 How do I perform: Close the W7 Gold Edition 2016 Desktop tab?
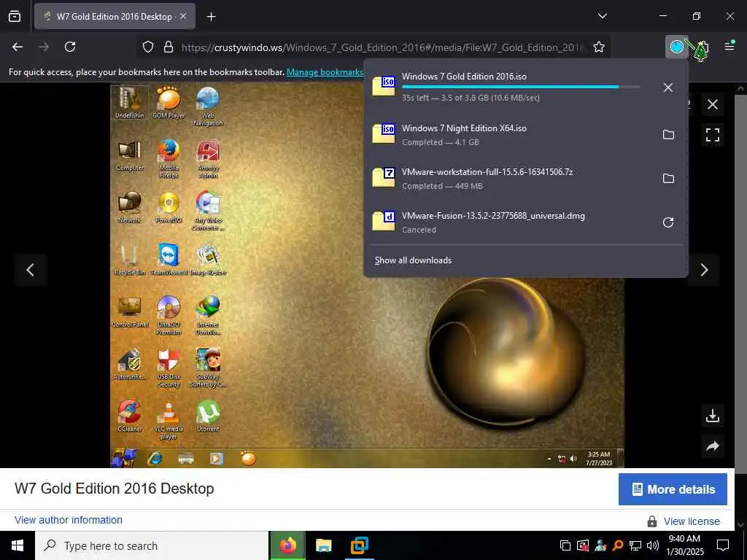[183, 16]
